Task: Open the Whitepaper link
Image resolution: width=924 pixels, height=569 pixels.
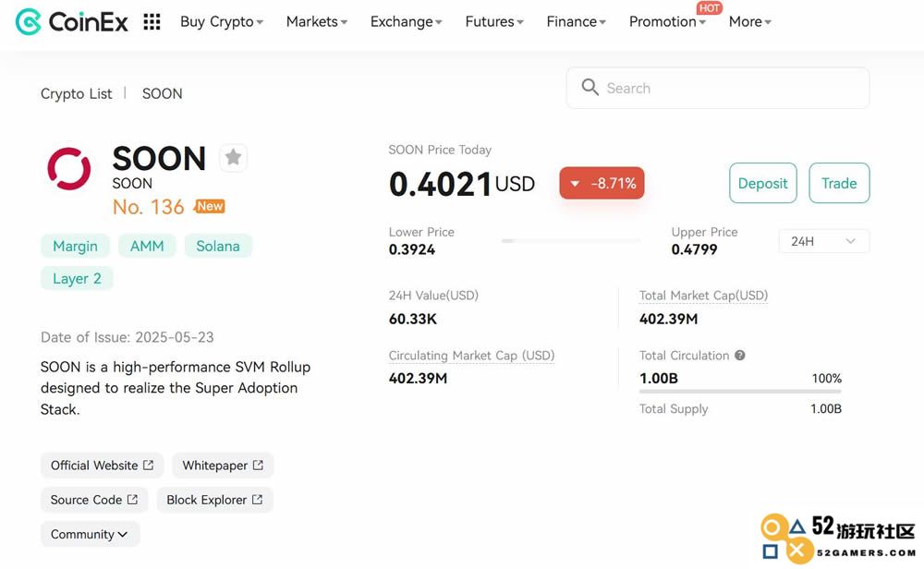Action: coord(223,465)
